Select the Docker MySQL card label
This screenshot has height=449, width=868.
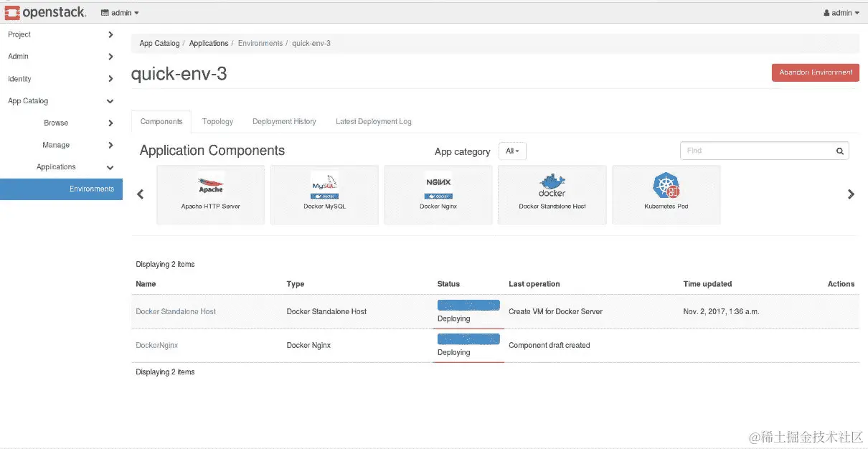(x=324, y=207)
